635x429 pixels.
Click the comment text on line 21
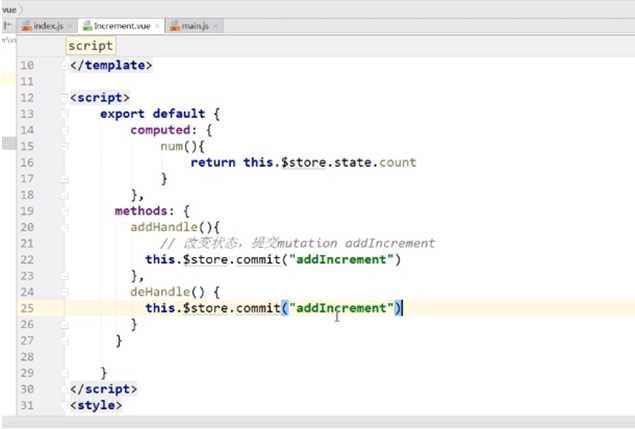[x=297, y=243]
